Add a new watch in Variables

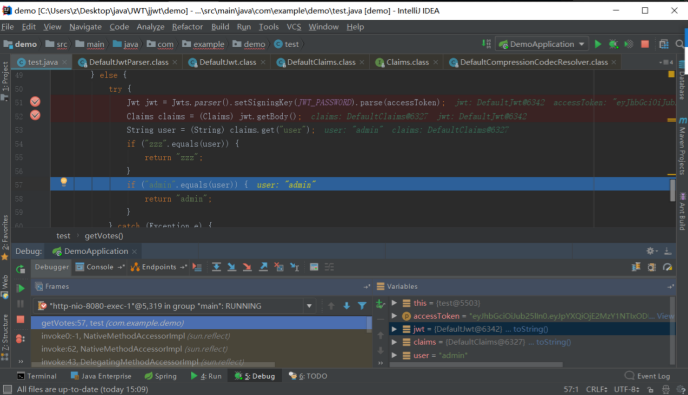[380, 304]
